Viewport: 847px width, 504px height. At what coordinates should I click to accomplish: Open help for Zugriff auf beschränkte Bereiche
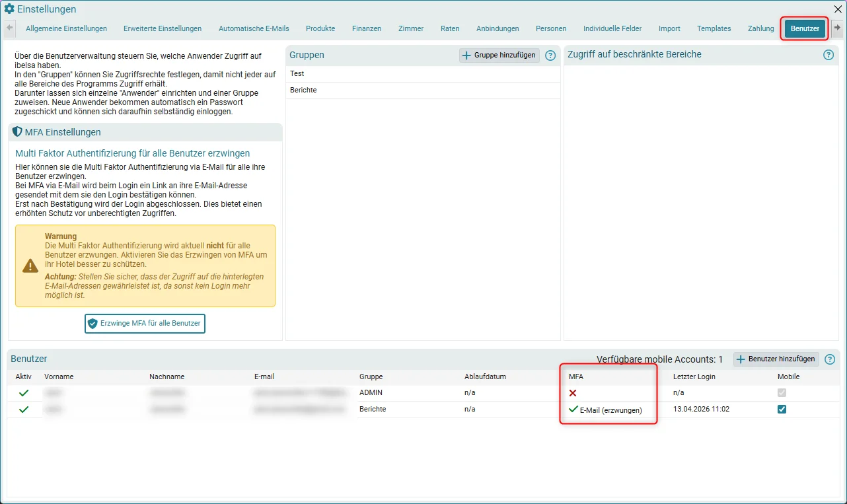(x=829, y=55)
